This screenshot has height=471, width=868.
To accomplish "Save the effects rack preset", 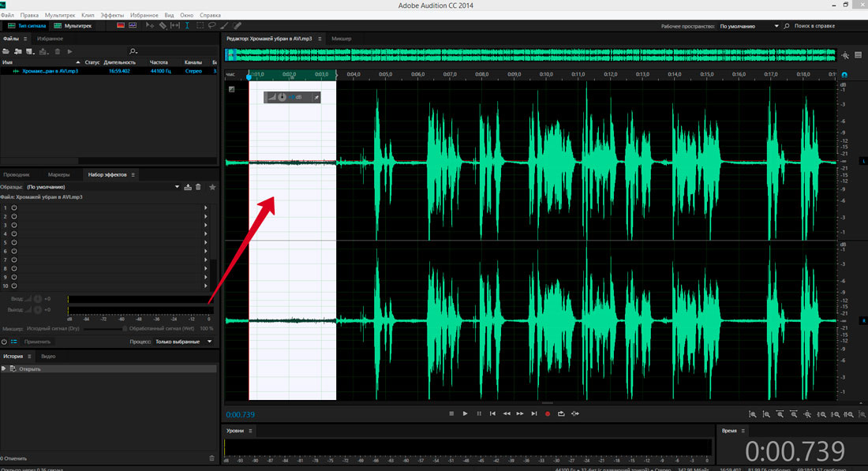I will point(188,187).
